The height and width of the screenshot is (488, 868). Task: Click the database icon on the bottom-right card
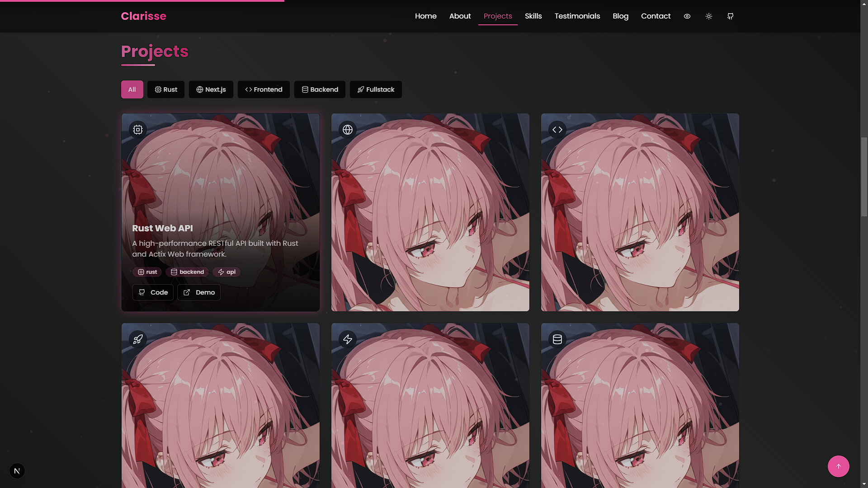pos(557,339)
